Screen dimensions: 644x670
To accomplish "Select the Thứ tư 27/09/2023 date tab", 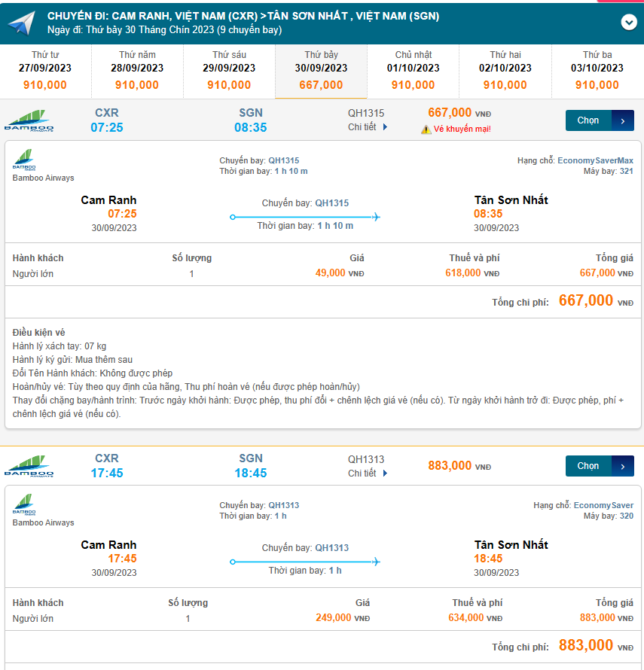I will [x=45, y=72].
